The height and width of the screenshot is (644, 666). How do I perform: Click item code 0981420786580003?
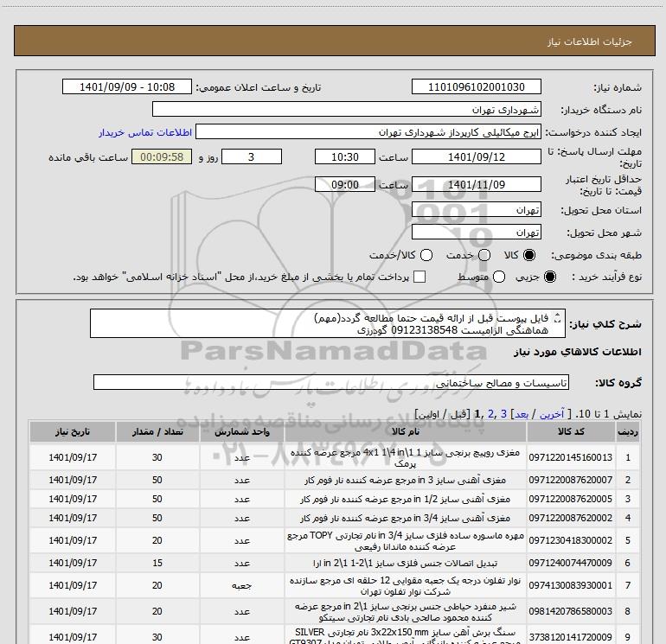point(571,611)
